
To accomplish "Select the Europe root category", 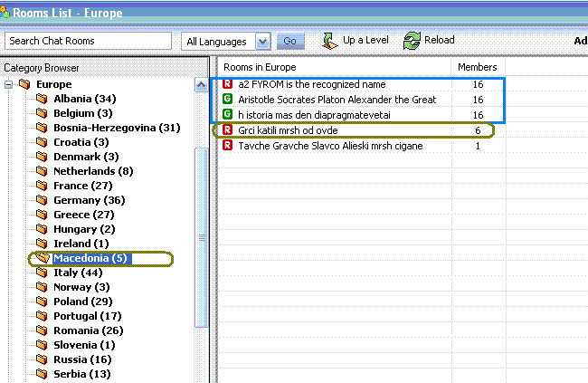I will 54,84.
